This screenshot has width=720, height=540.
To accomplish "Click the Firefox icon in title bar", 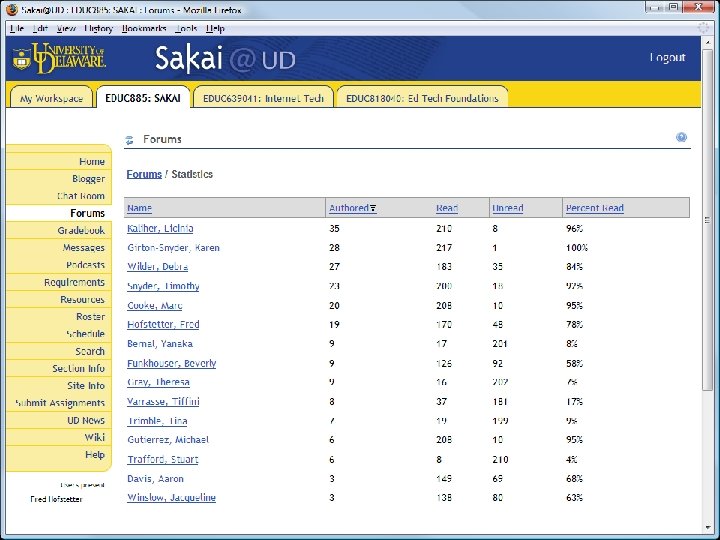I will click(x=11, y=9).
